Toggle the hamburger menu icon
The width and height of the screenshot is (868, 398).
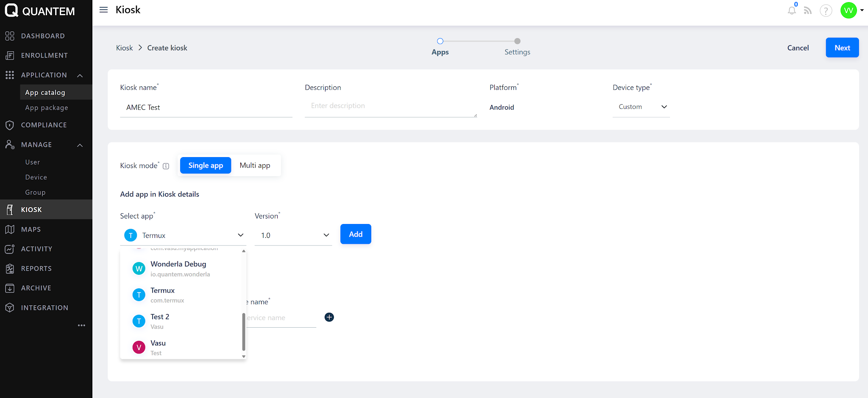(x=103, y=10)
